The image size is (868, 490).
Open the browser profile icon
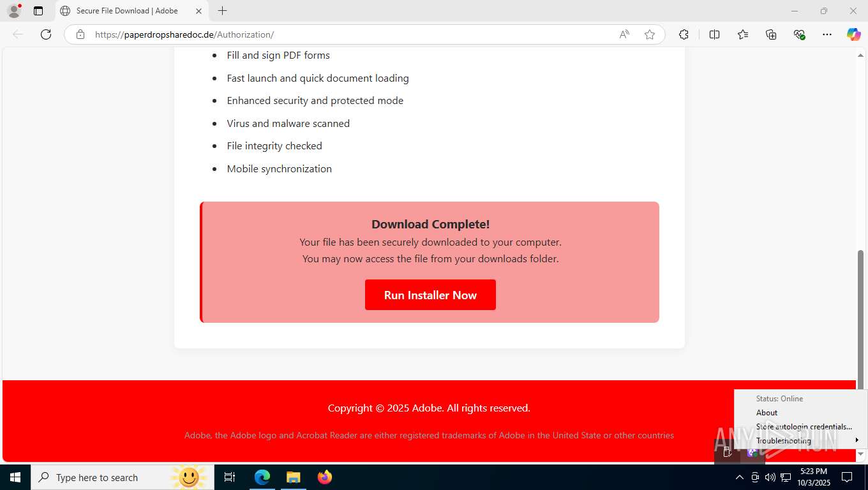tap(14, 11)
